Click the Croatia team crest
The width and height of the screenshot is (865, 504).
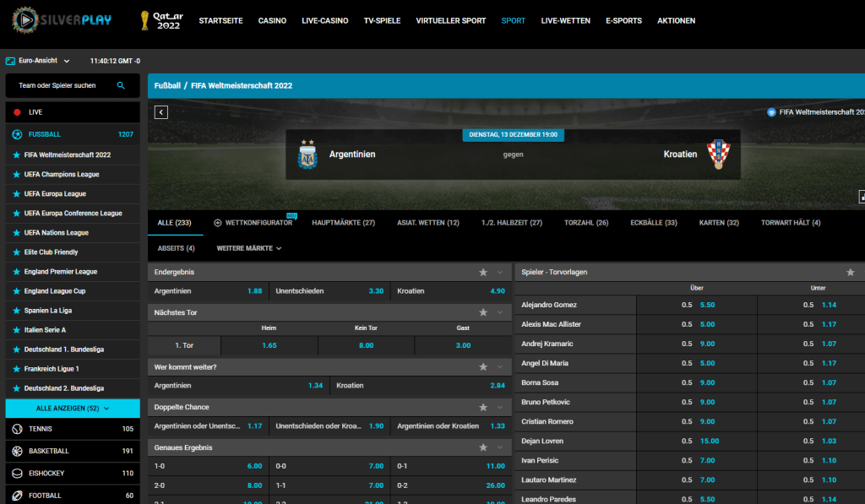click(718, 154)
